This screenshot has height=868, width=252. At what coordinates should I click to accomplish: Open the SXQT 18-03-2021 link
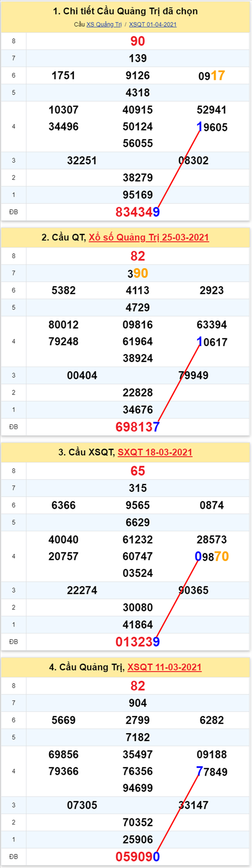(x=155, y=453)
